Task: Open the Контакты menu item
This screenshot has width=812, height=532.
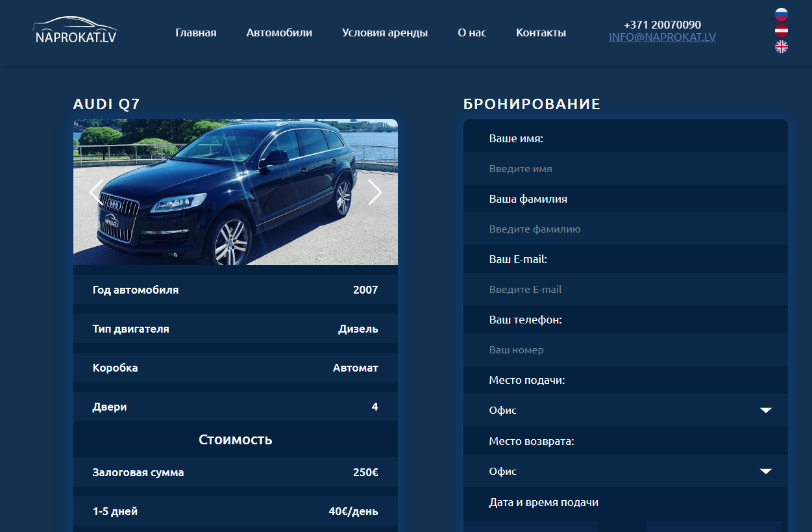Action: click(x=541, y=32)
